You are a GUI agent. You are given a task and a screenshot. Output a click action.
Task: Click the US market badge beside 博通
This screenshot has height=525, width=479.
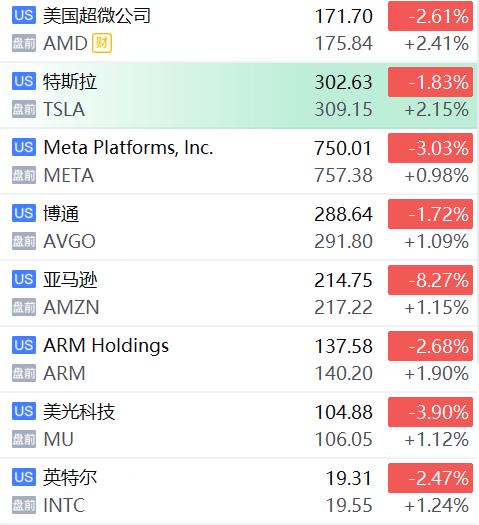point(24,213)
